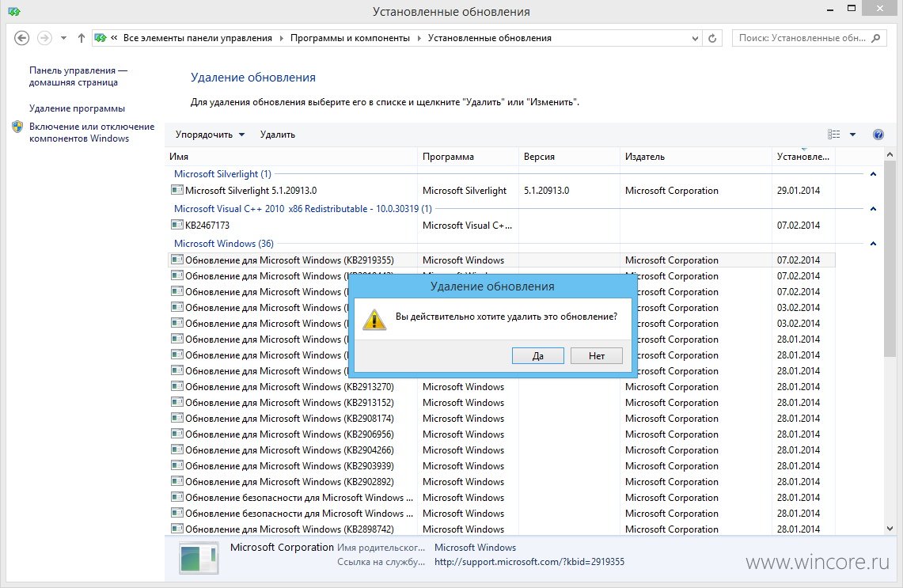Click the vertical scrollbar down arrow
903x588 pixels.
coord(890,528)
